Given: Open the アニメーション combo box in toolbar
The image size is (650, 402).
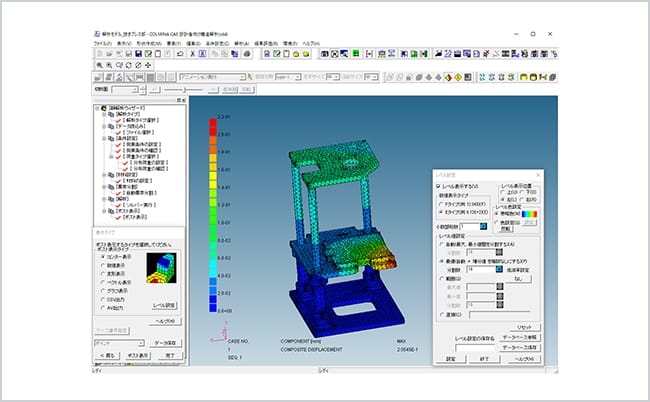Looking at the screenshot, I should 213,77.
